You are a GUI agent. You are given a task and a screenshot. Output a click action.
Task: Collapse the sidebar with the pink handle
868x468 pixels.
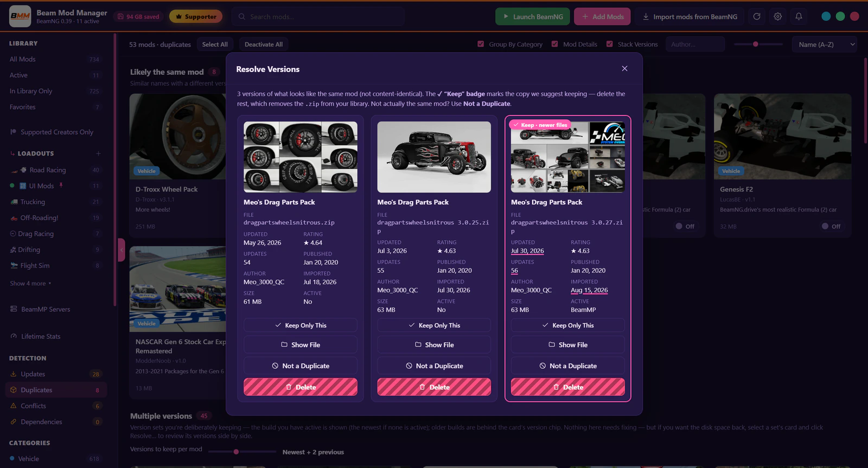click(x=122, y=250)
